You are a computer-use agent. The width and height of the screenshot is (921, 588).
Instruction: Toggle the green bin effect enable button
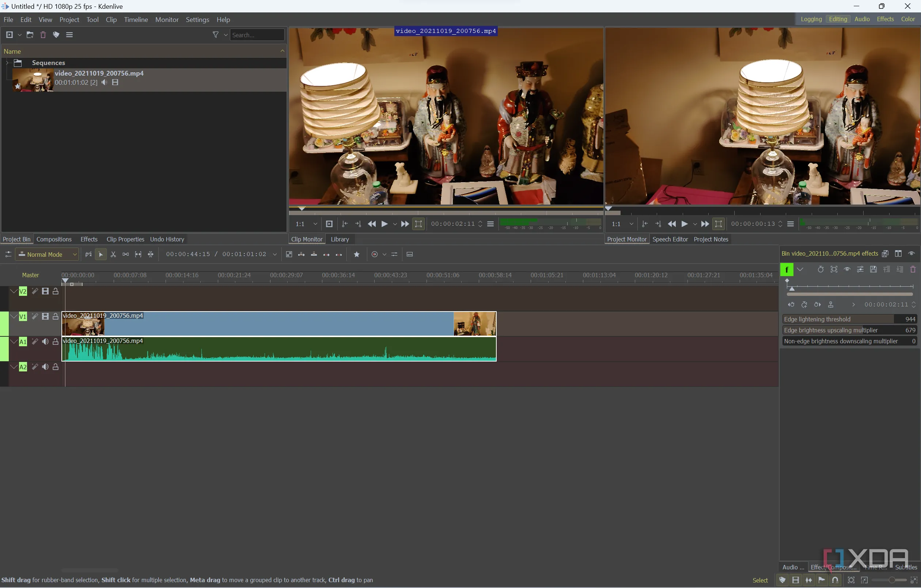click(787, 270)
